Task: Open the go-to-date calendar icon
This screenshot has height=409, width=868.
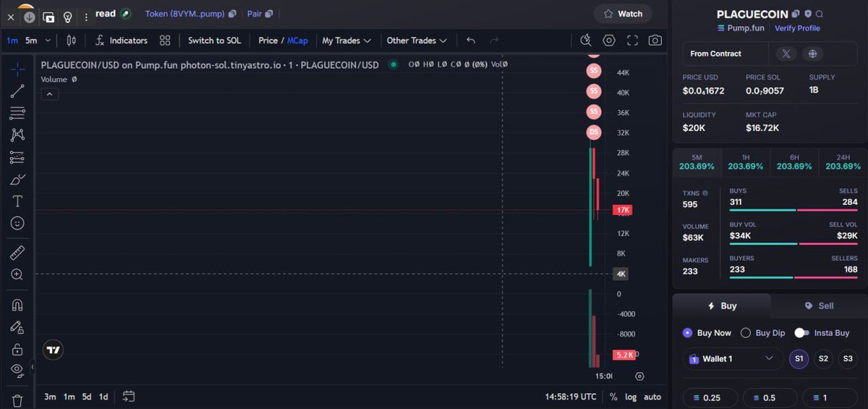Action: point(129,397)
